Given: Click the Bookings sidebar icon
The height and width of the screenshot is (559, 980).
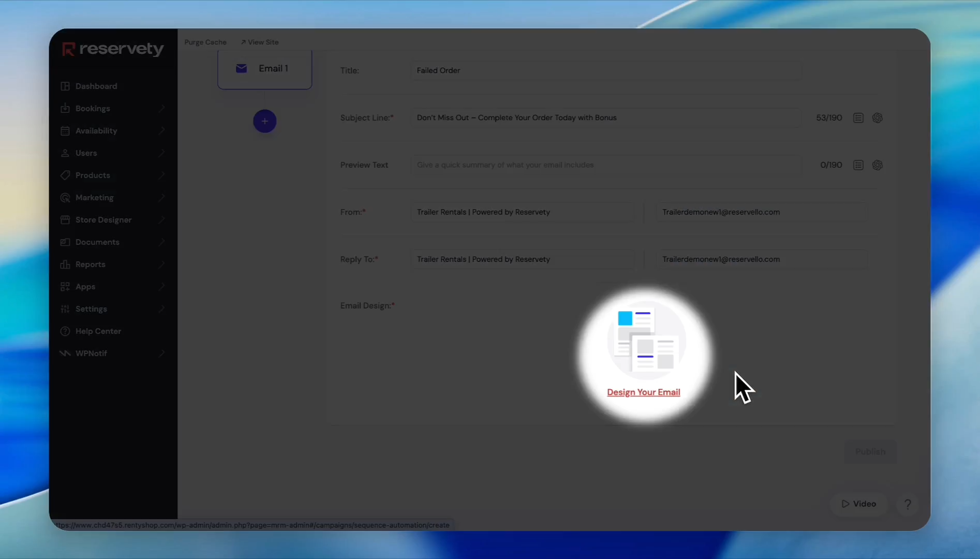Looking at the screenshot, I should (x=65, y=108).
